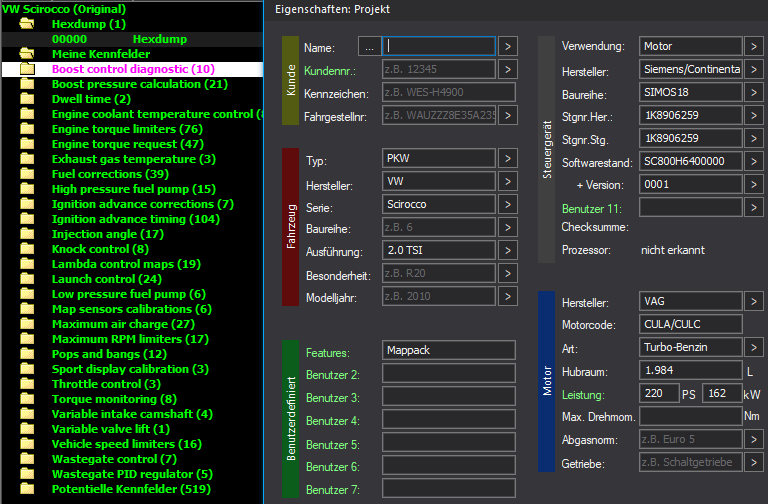Screen dimensions: 768x504
Task: Click the folder icon beside Exhaust gas temperature
Action: tap(27, 159)
